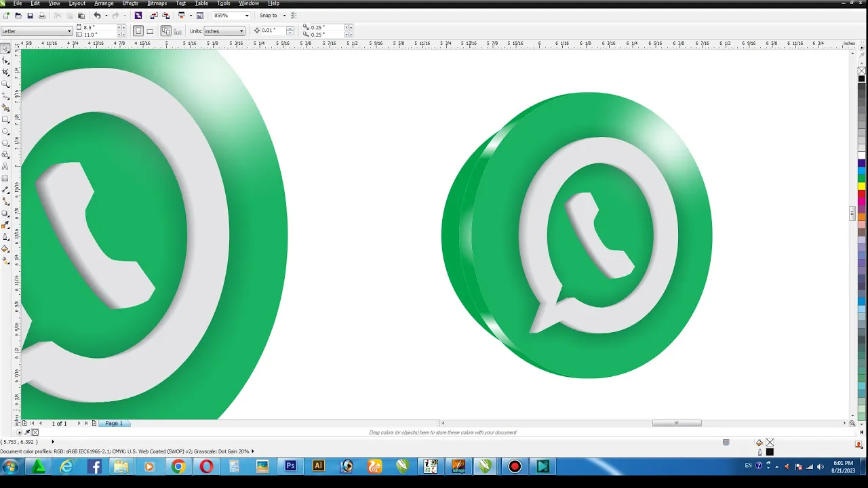Open the File menu

[x=18, y=3]
